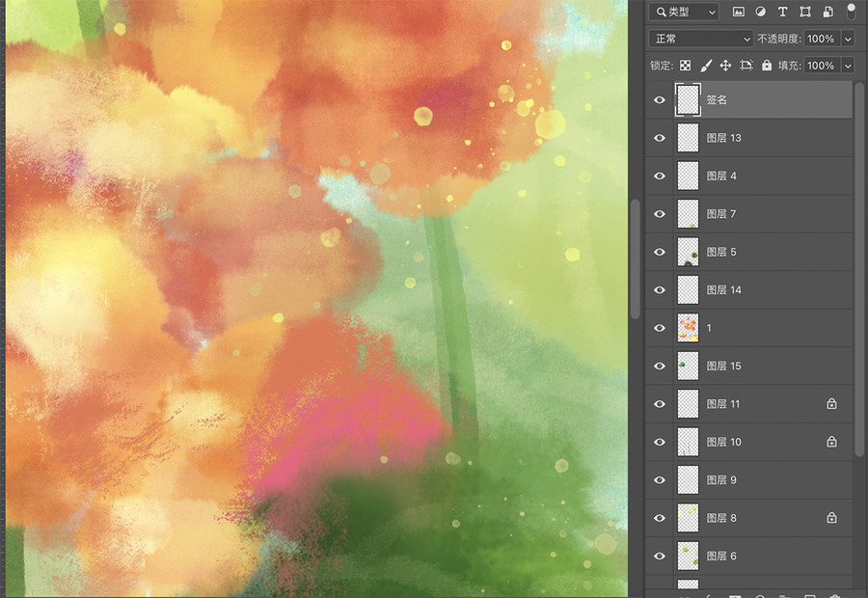Select the 图层 8 thumbnail
This screenshot has height=598, width=868.
pyautogui.click(x=688, y=518)
